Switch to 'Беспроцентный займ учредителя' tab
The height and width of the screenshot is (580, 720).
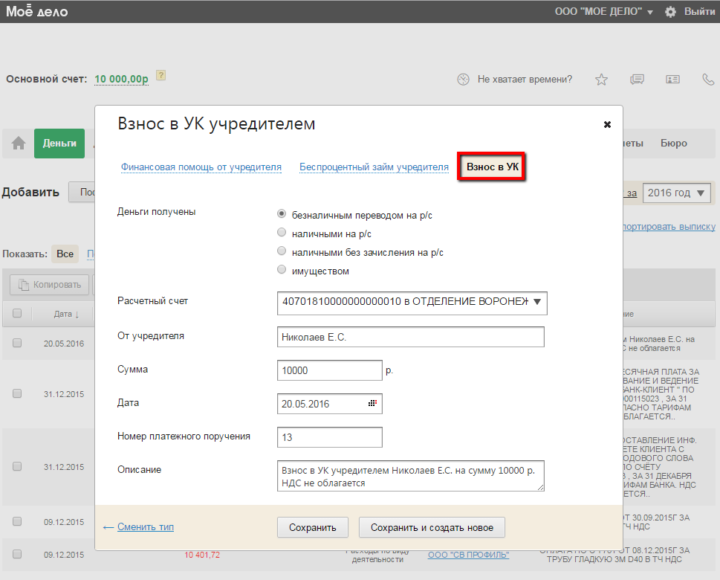374,167
